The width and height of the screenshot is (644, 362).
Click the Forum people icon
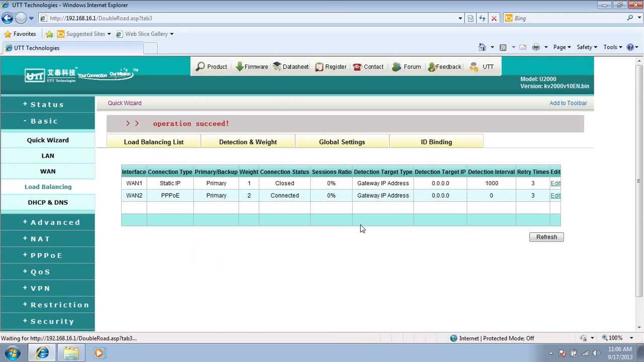(x=396, y=66)
